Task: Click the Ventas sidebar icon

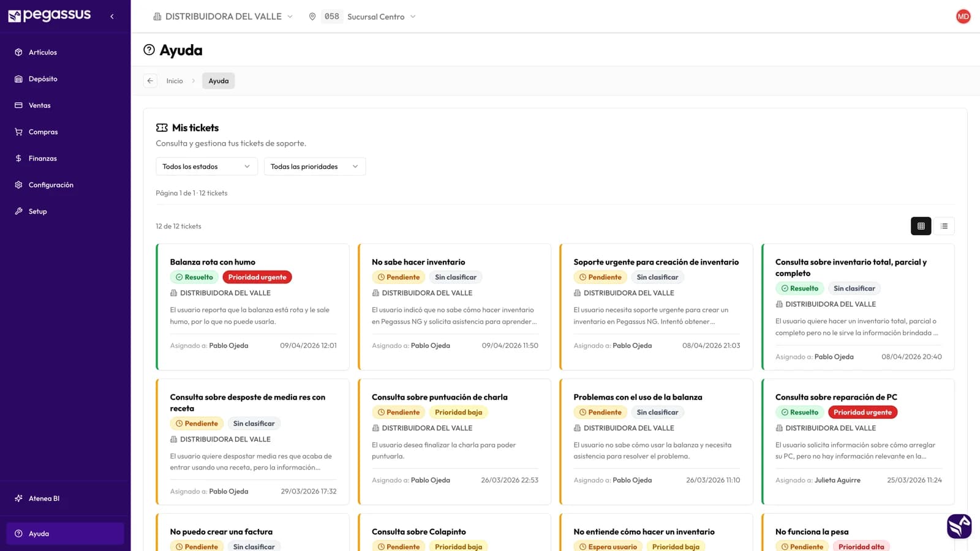Action: 18,105
